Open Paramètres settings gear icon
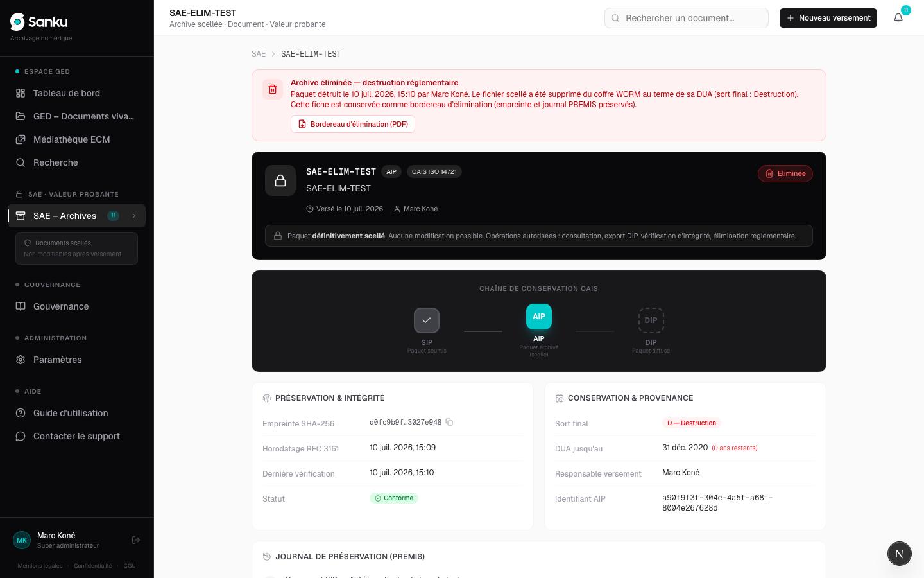Screen dimensions: 924x578 (x=21, y=360)
